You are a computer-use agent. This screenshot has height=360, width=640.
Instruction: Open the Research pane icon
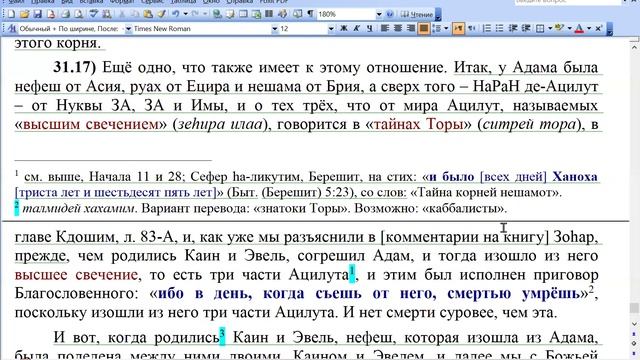107,14
